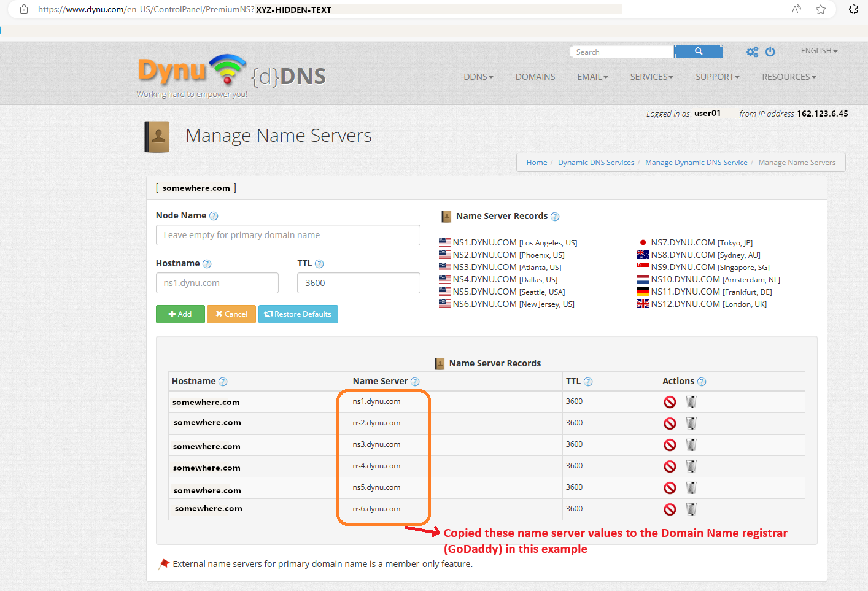This screenshot has height=591, width=868.
Task: Click help icon in Actions column header
Action: pyautogui.click(x=702, y=382)
